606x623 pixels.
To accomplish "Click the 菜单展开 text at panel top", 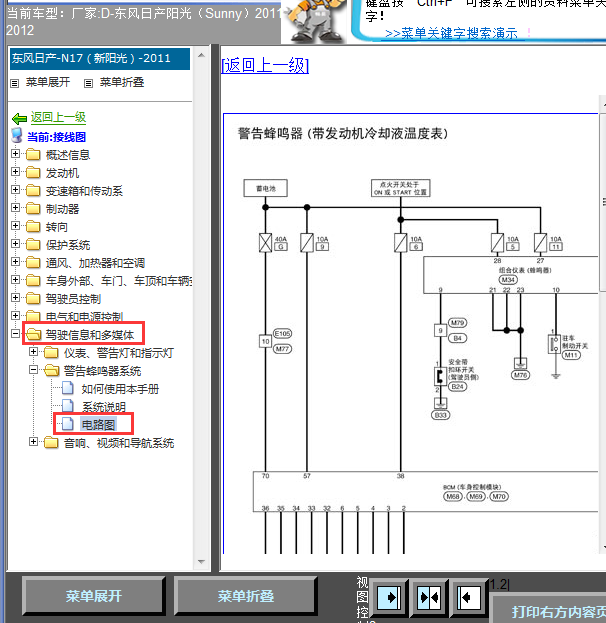I will [48, 82].
